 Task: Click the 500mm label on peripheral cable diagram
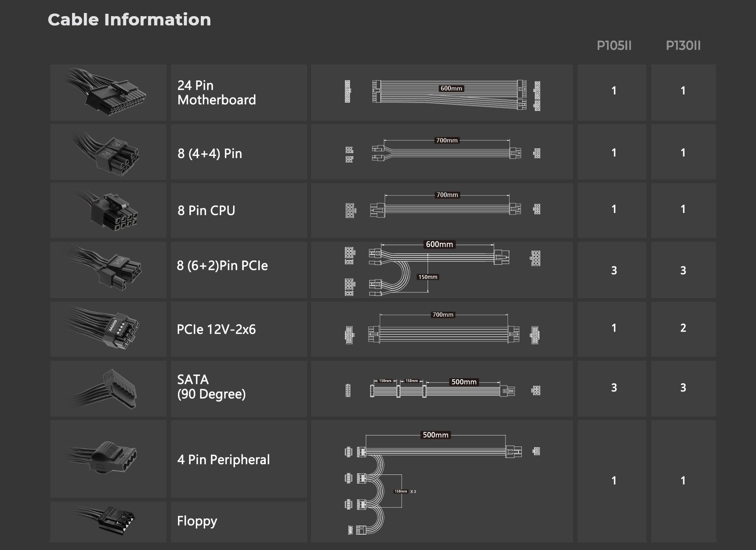tap(435, 435)
